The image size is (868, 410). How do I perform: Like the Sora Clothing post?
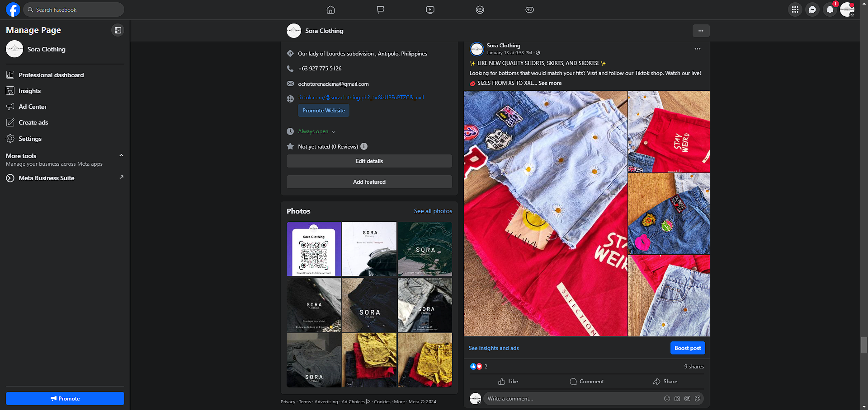(508, 382)
